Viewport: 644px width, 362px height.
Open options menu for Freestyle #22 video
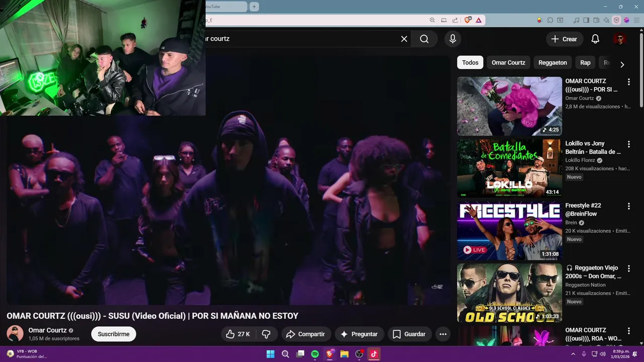pos(628,206)
